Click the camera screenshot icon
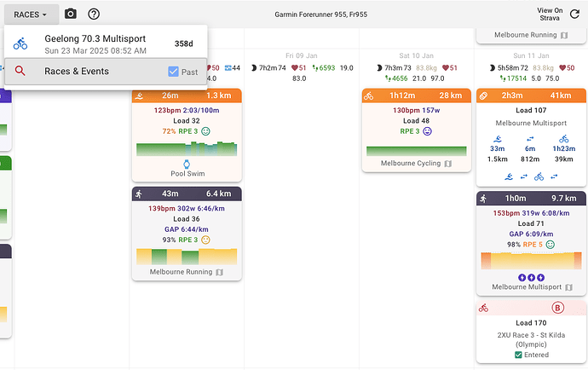Image resolution: width=588 pixels, height=370 pixels. pos(71,14)
